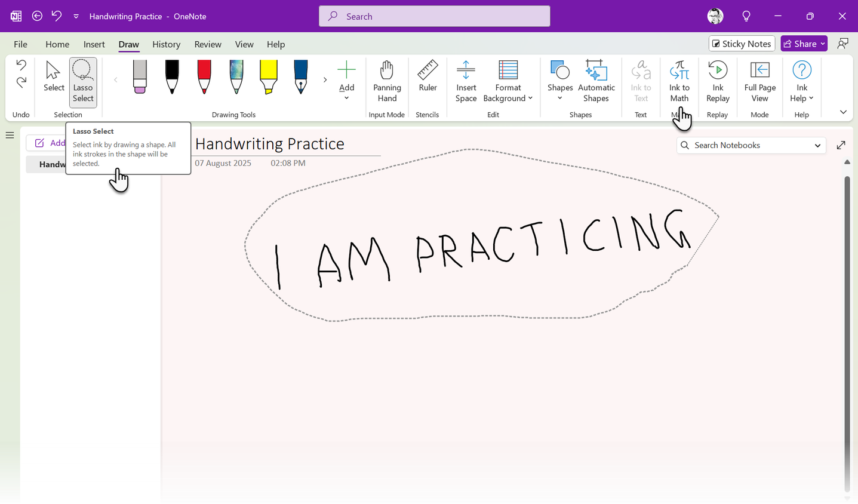Convert the selection with Ink to Math

[x=679, y=82]
